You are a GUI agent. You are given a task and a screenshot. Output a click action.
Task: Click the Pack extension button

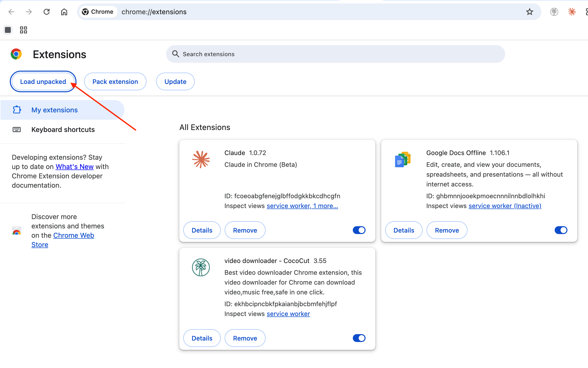tap(115, 81)
